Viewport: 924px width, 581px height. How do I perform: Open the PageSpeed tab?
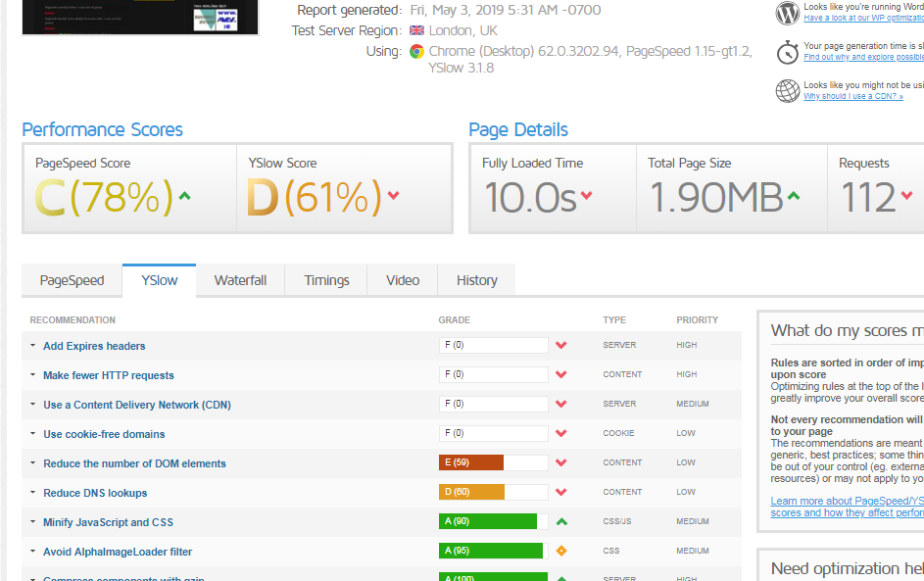tap(72, 280)
